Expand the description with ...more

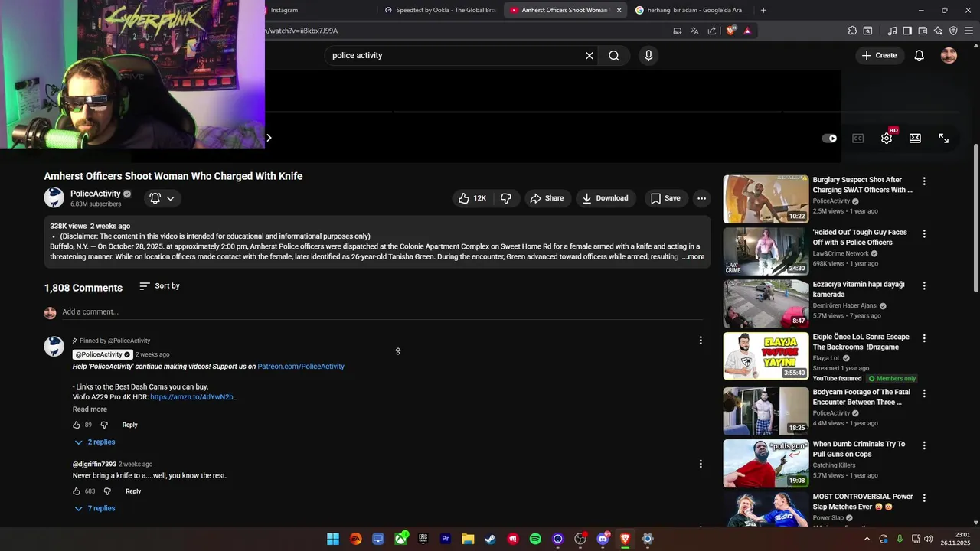693,257
